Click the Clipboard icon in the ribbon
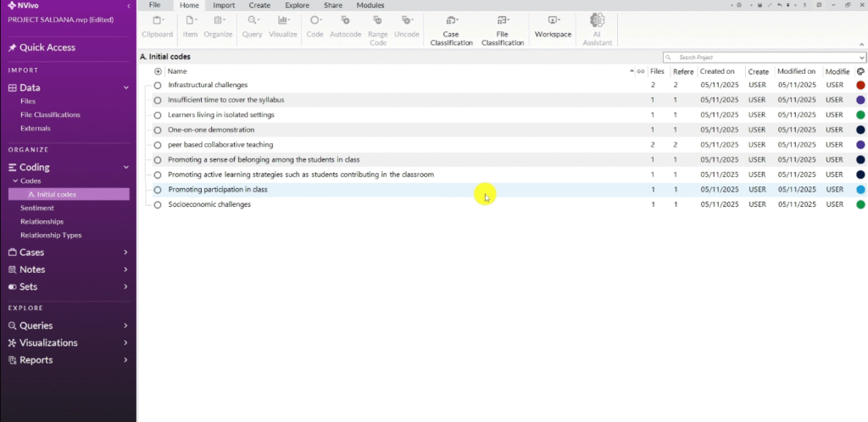Image resolution: width=868 pixels, height=422 pixels. [x=157, y=20]
